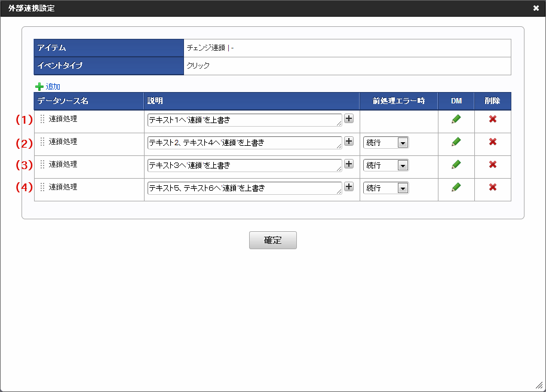Grab the drag handle of the テキスト5、テキスト6へ row
The width and height of the screenshot is (546, 392).
pos(42,187)
